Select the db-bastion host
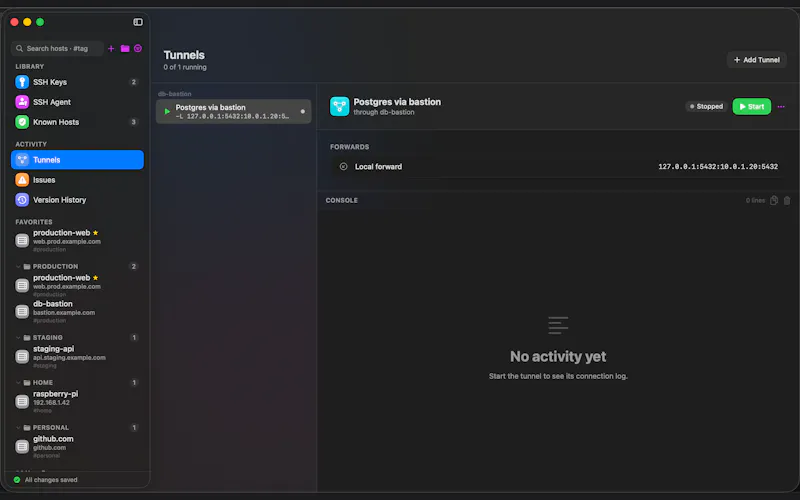Viewport: 800px width, 500px height. 77,311
